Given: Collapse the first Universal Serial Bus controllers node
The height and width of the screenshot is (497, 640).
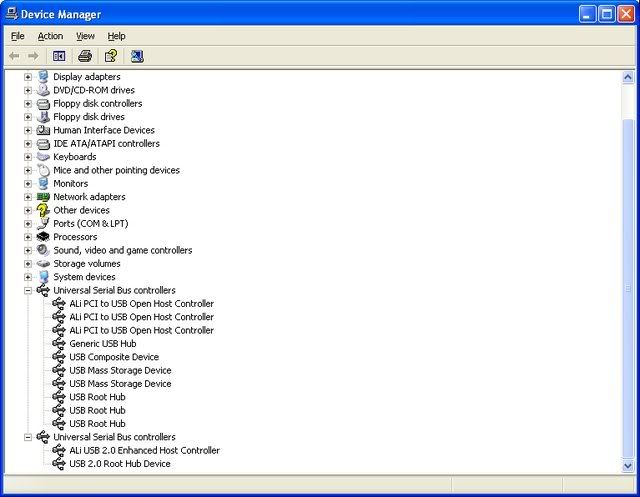Looking at the screenshot, I should (28, 291).
